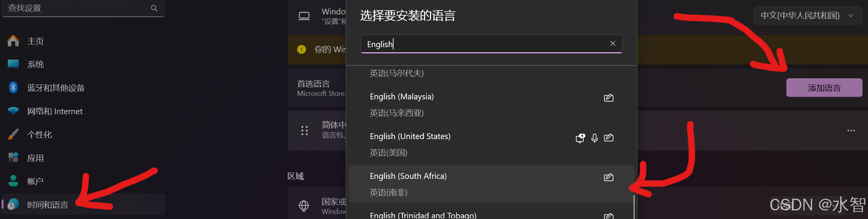Click the 添加语言 button
This screenshot has width=868, height=219.
[824, 88]
